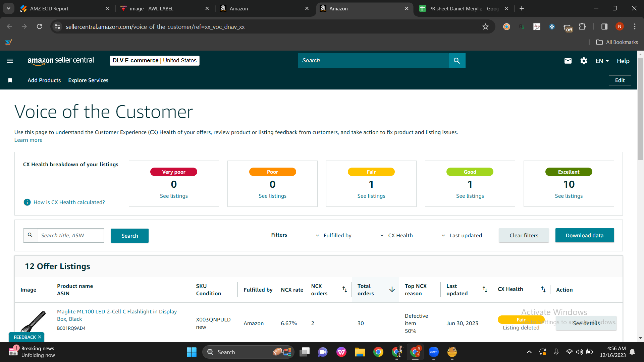The image size is (644, 362).
Task: See listings under Poor
Action: (272, 196)
